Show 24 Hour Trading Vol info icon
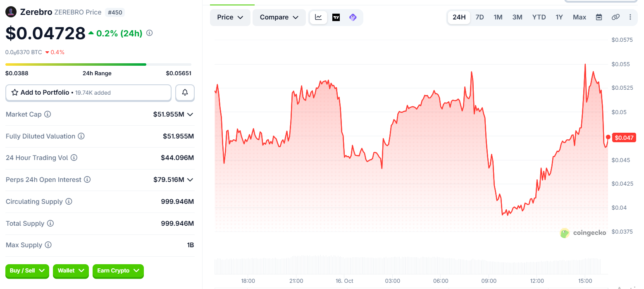 point(74,158)
